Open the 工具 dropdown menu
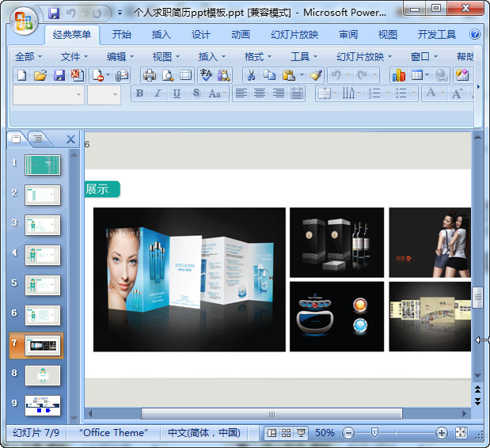 [x=304, y=57]
